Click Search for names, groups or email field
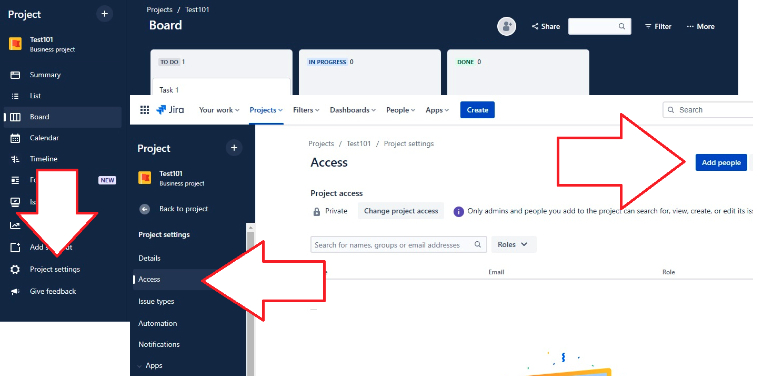 tap(398, 245)
